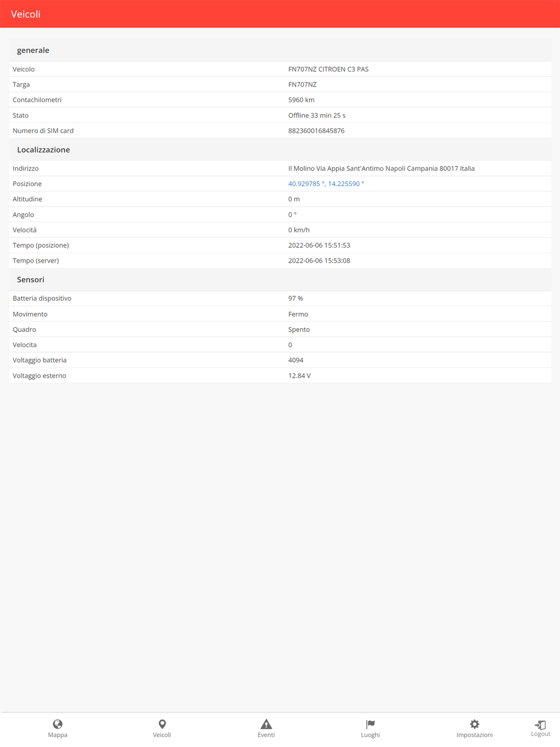Image resolution: width=560 pixels, height=747 pixels.
Task: Click the Tempo (posizione) label
Action: point(41,245)
